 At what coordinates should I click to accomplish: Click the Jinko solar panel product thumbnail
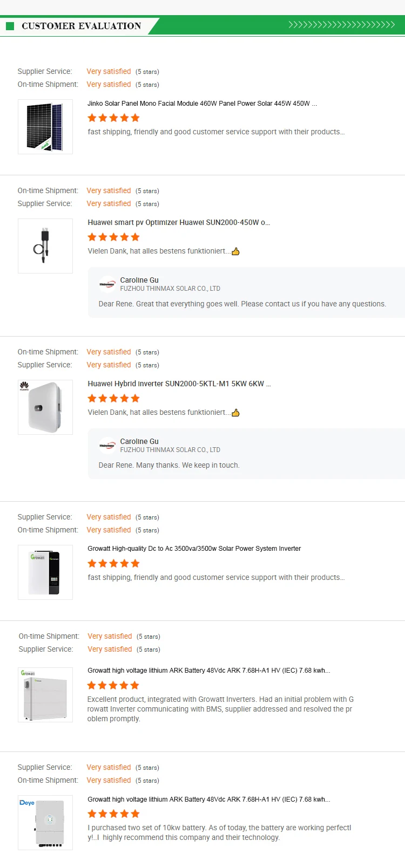[45, 127]
